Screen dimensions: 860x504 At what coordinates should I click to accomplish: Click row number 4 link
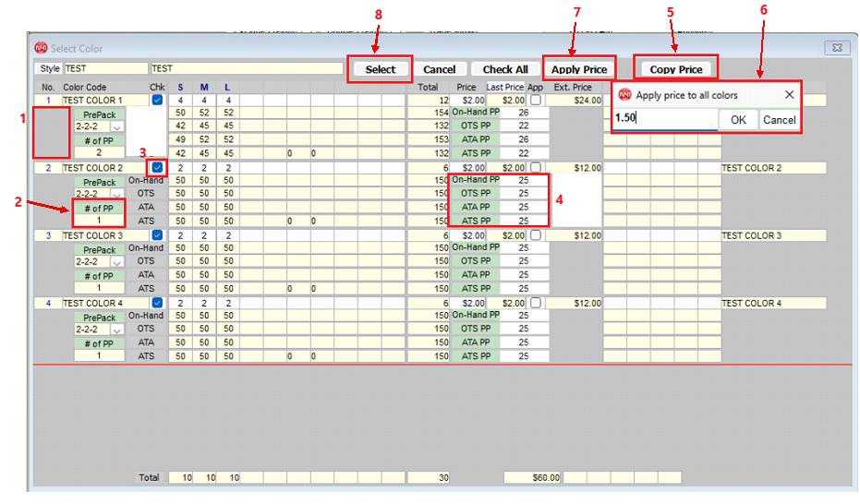coord(48,303)
